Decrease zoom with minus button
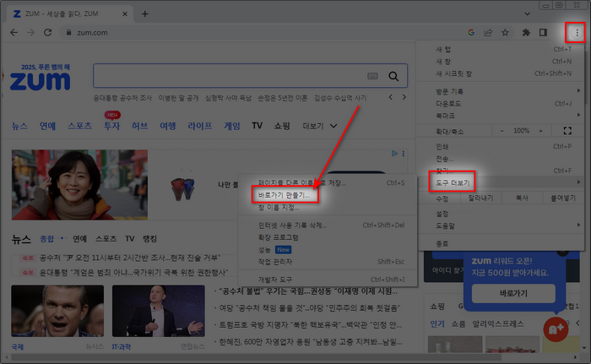 [502, 131]
